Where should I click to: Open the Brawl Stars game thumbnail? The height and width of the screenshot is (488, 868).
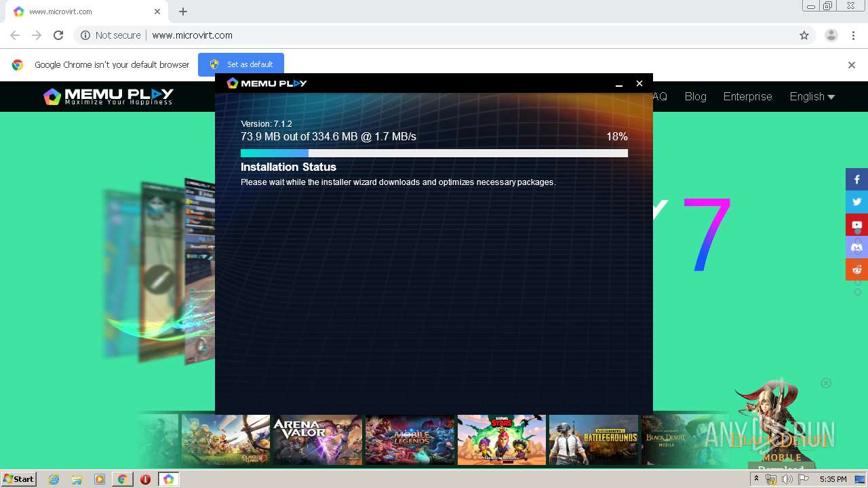click(502, 440)
